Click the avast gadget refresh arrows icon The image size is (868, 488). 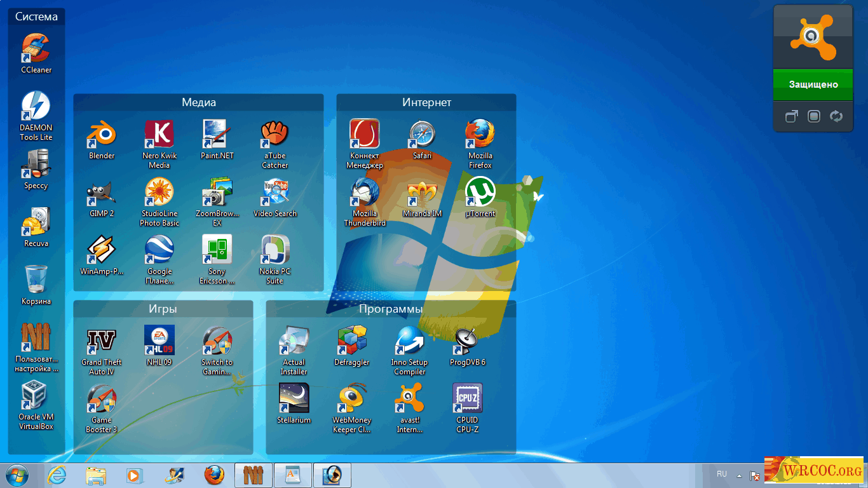coord(836,116)
